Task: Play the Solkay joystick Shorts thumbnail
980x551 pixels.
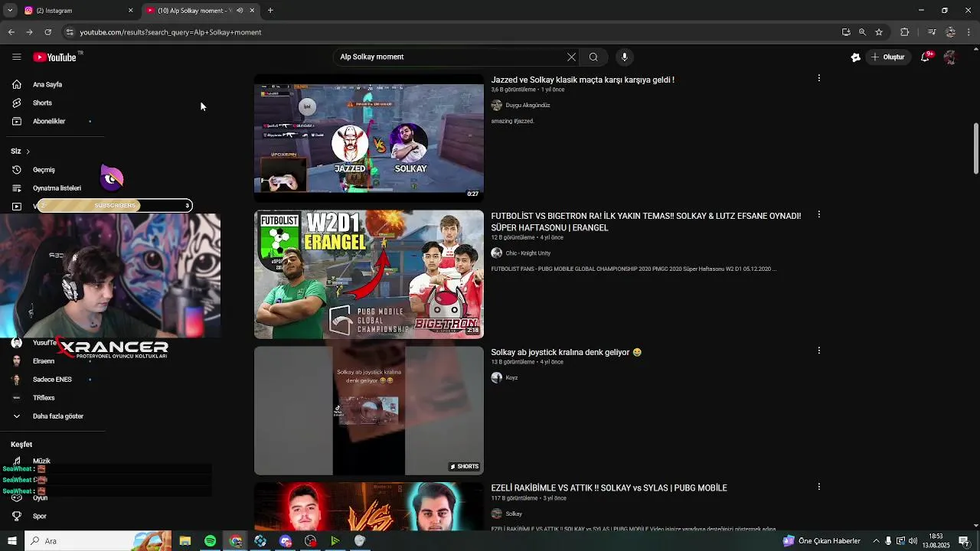Action: (x=369, y=410)
